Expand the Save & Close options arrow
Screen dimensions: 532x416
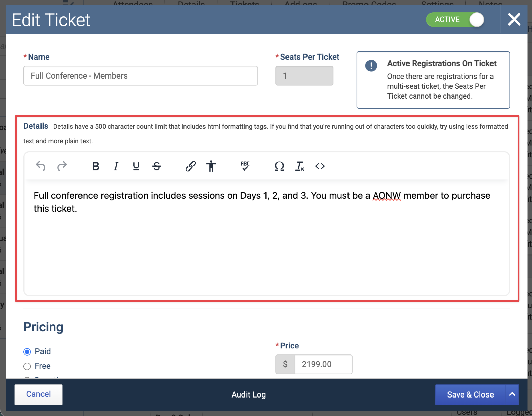coord(512,394)
